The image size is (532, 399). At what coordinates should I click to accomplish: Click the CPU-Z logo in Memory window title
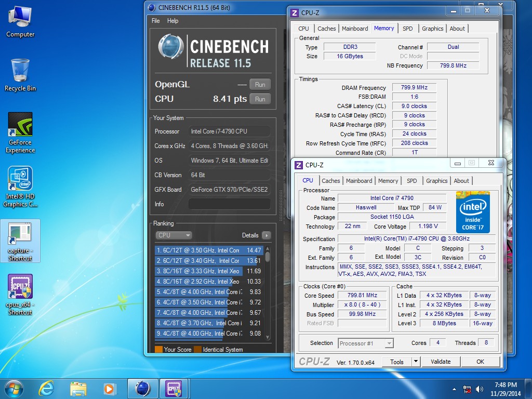[295, 13]
